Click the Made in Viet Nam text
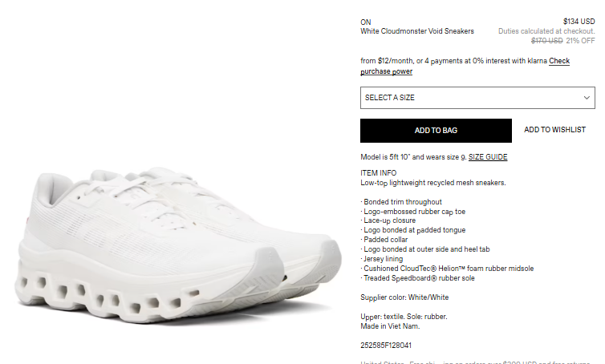This screenshot has height=364, width=605. (x=390, y=326)
